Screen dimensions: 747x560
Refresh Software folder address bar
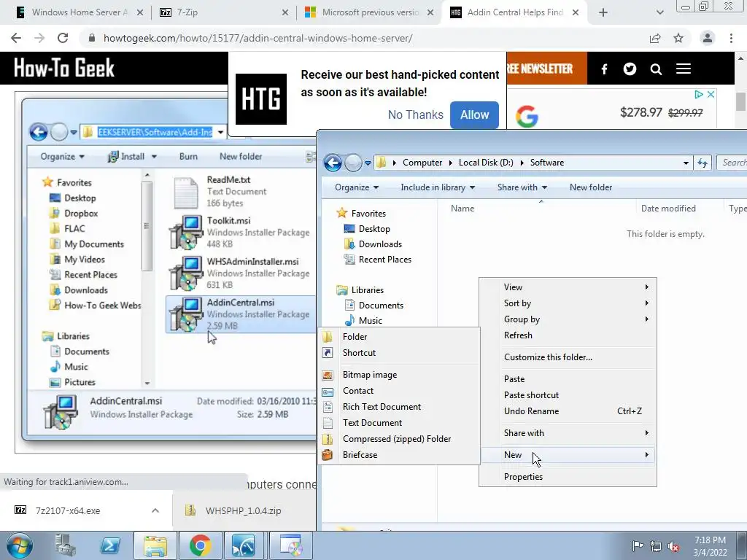coord(703,163)
